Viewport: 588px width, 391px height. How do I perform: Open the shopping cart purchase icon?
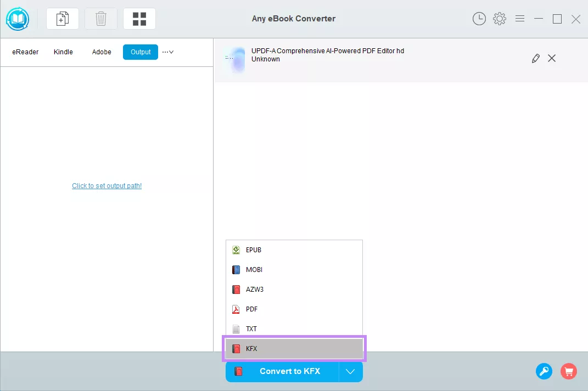(x=568, y=371)
